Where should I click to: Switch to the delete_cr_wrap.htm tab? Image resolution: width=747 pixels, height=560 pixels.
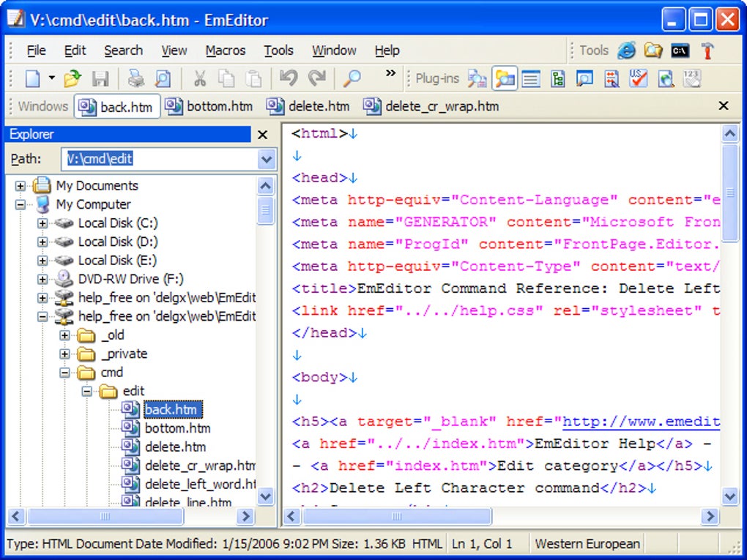click(x=431, y=106)
